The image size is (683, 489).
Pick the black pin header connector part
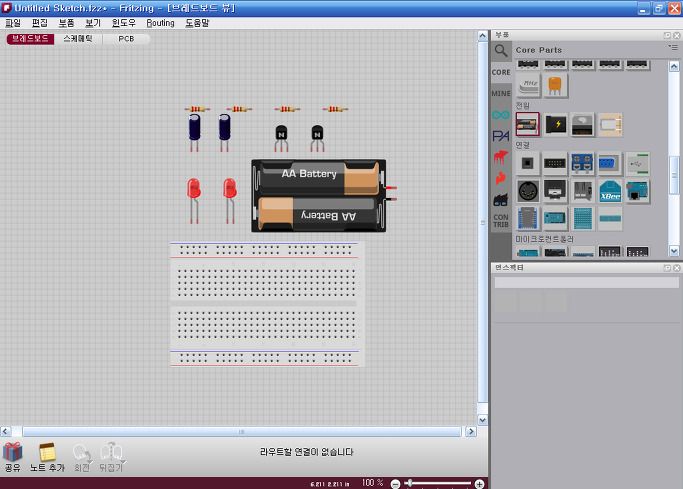click(555, 164)
